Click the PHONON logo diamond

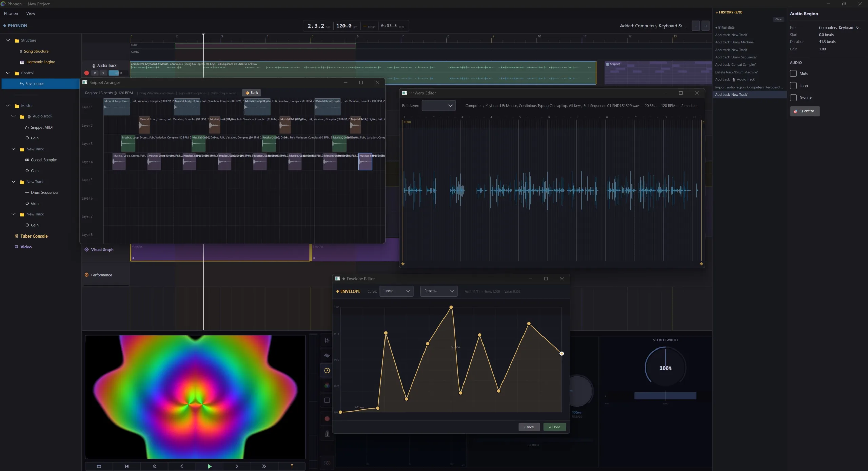[5, 26]
